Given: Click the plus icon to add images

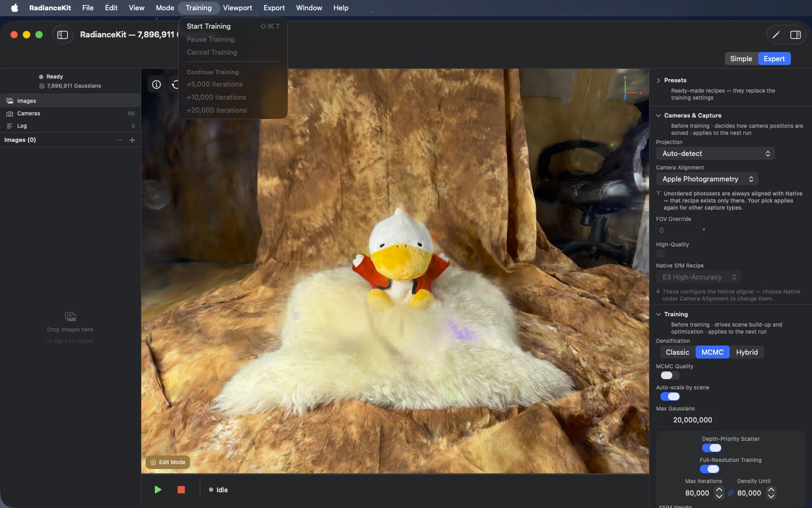Looking at the screenshot, I should point(132,140).
